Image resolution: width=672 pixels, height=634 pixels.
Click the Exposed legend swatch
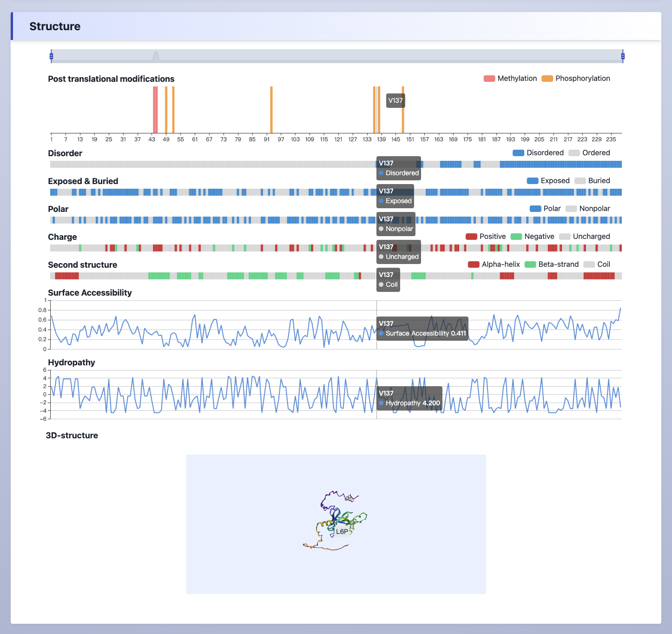coord(533,181)
